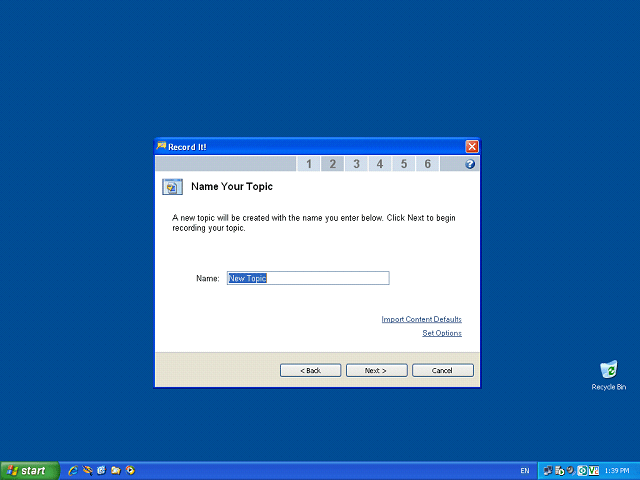Click the Next > button

point(376,370)
